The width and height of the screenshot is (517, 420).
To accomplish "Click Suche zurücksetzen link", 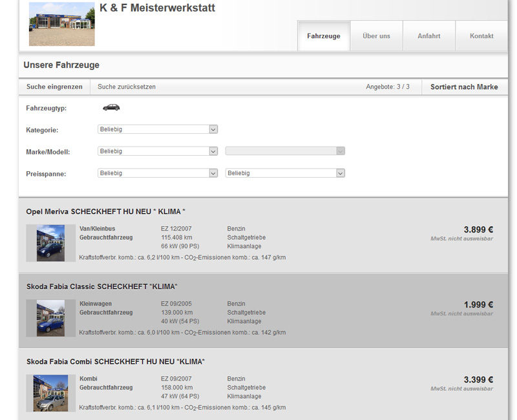I will (127, 87).
